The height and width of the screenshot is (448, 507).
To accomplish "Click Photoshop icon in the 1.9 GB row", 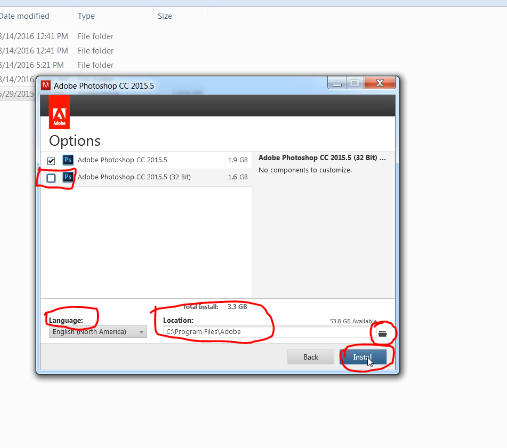I will click(x=68, y=160).
